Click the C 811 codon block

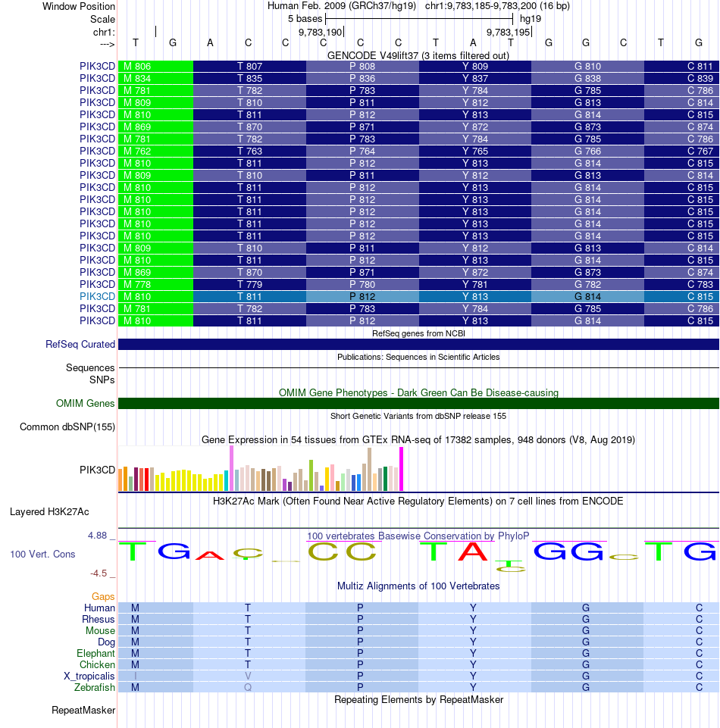click(x=681, y=67)
